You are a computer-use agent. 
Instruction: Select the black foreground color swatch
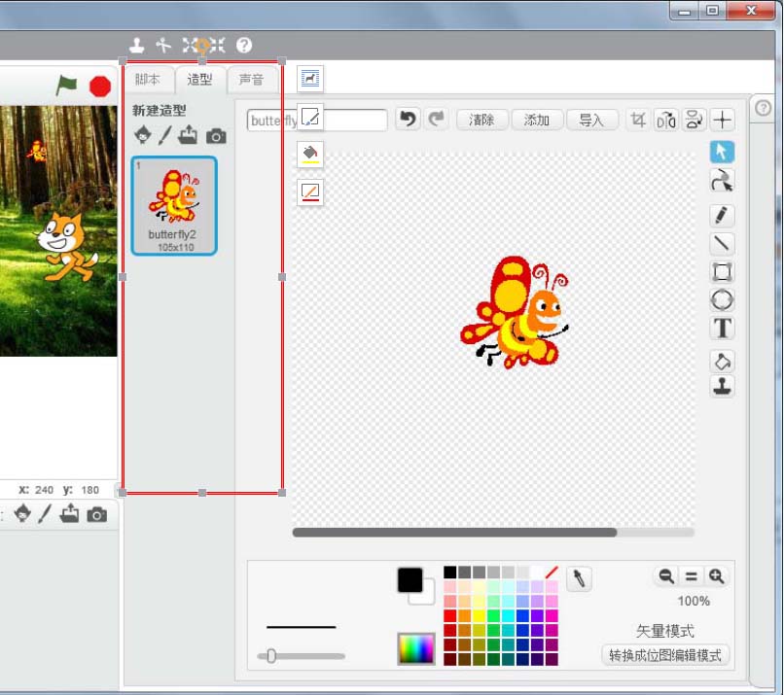point(410,579)
